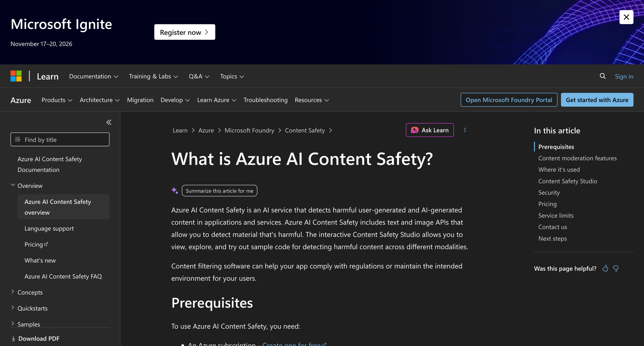Close the Microsoft Ignite banner
This screenshot has width=644, height=346.
coord(626,17)
